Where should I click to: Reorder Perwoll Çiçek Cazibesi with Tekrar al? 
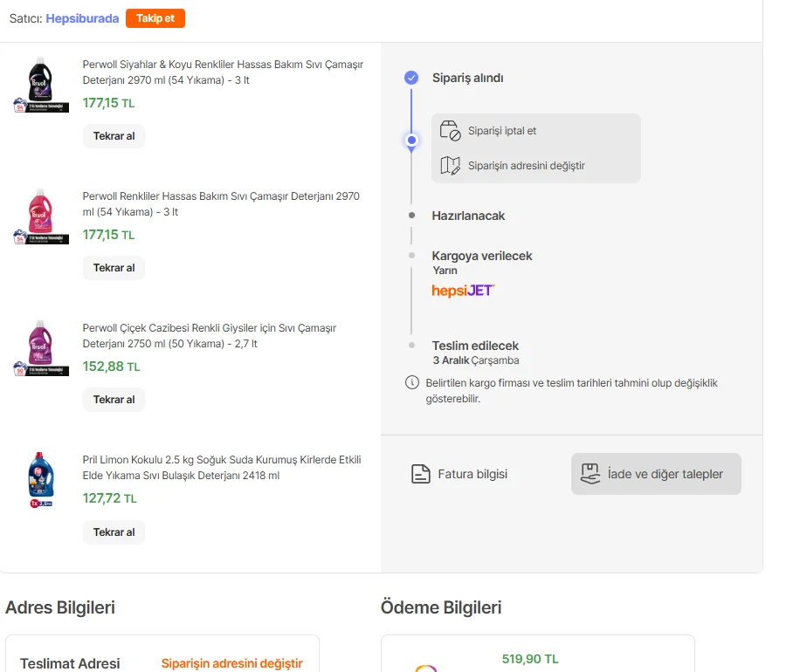[114, 400]
